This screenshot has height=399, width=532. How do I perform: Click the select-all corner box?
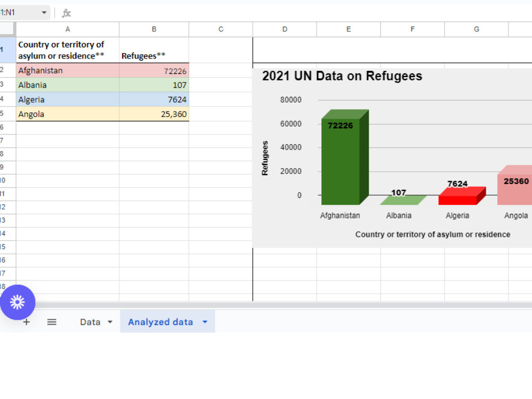point(7,29)
